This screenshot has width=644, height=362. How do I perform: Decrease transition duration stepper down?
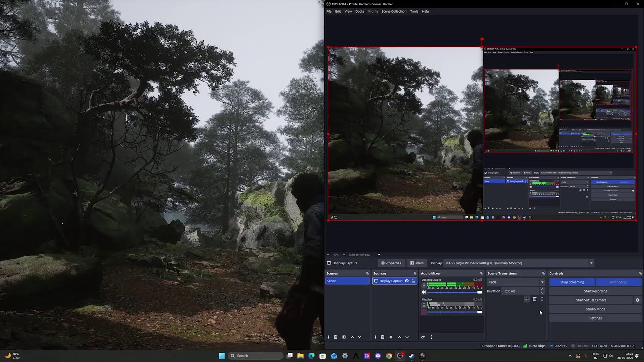[x=542, y=293]
